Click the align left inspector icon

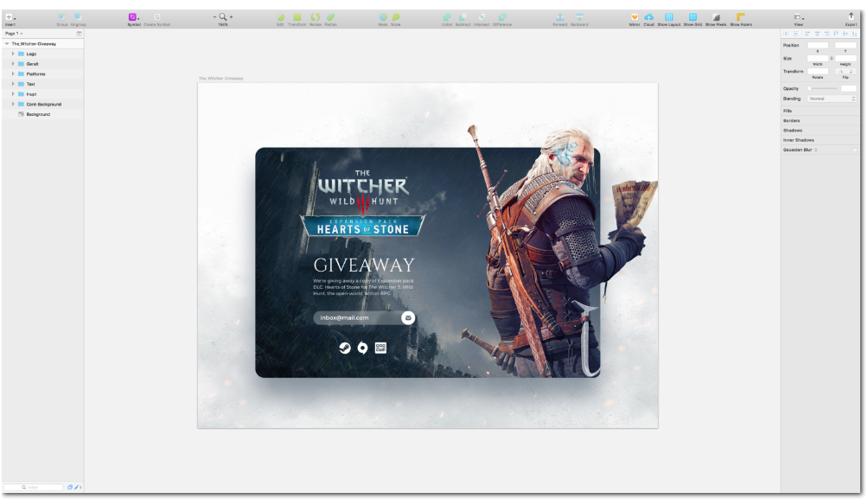point(807,34)
